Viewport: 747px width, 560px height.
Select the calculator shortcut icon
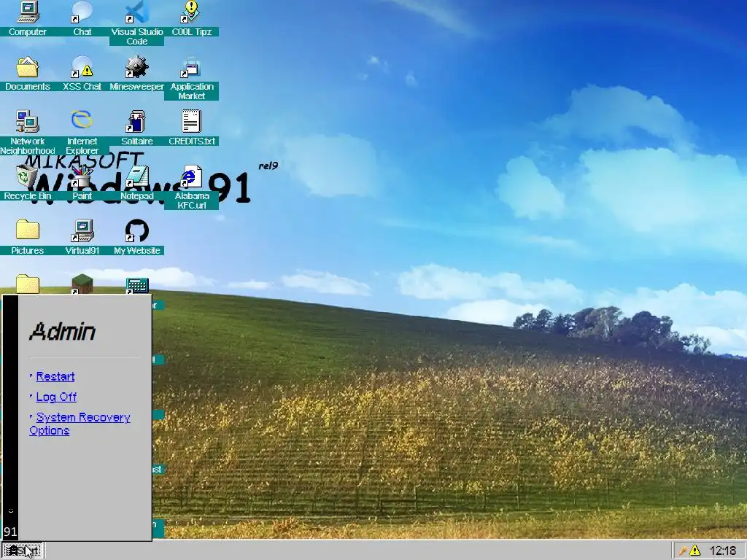click(137, 285)
